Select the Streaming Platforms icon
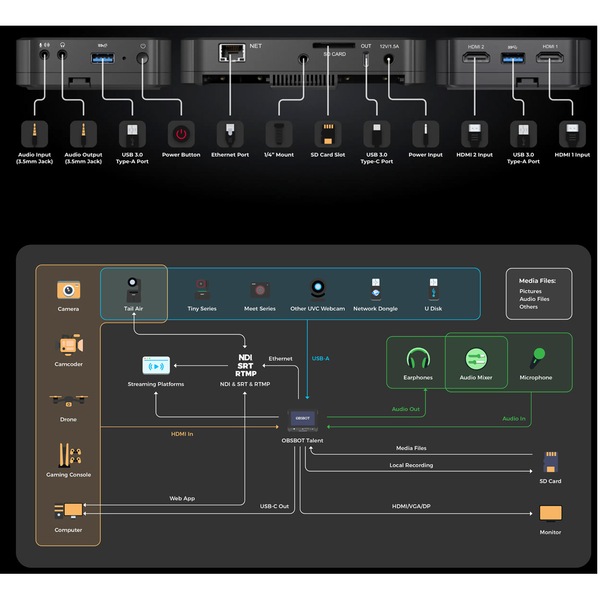The width and height of the screenshot is (600, 600). point(156,365)
